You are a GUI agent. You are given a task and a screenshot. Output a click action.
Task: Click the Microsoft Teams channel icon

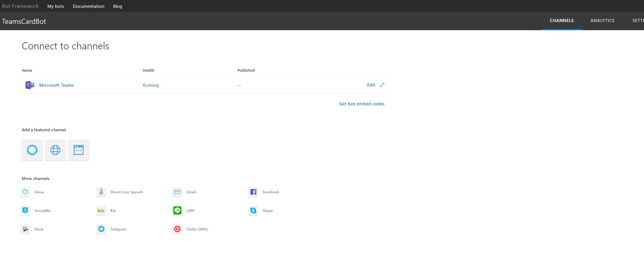tap(30, 85)
